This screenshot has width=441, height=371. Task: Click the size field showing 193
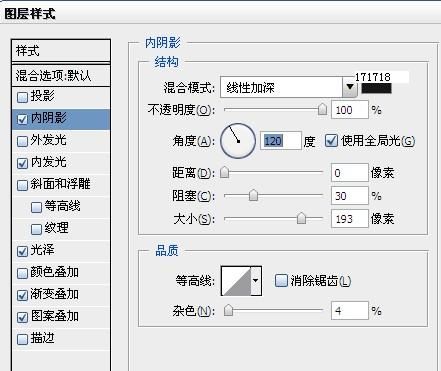(350, 219)
